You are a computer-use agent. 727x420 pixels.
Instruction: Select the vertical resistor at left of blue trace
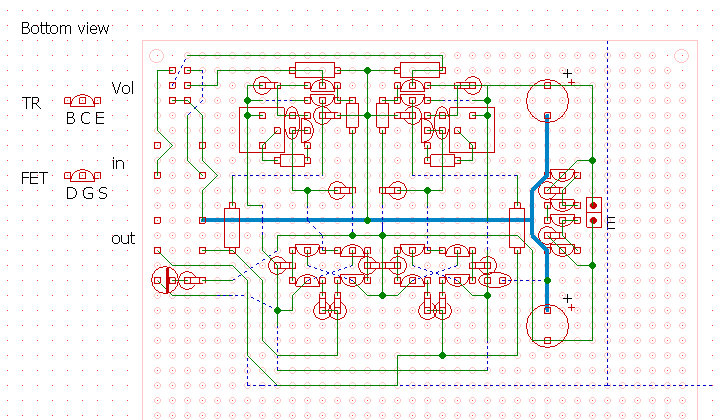click(232, 227)
